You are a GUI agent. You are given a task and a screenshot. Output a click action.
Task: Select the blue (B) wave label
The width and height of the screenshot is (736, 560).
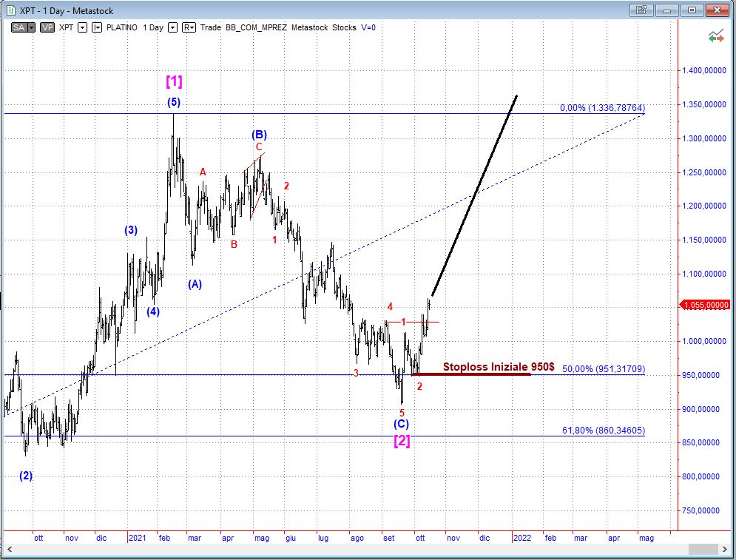(x=259, y=135)
